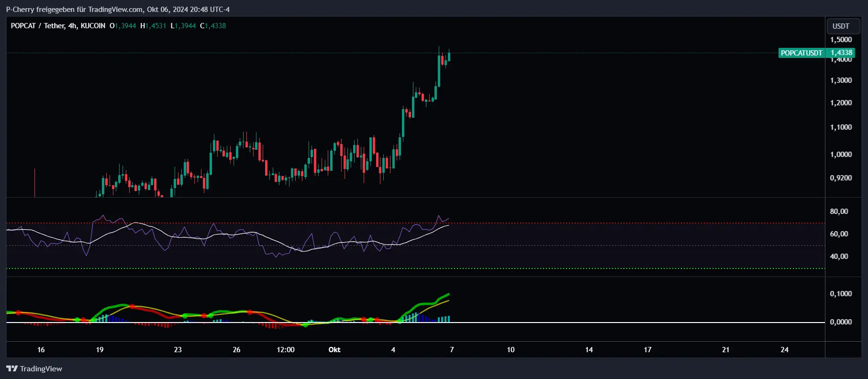Click the open value O1,3944 in the legend

[x=122, y=26]
